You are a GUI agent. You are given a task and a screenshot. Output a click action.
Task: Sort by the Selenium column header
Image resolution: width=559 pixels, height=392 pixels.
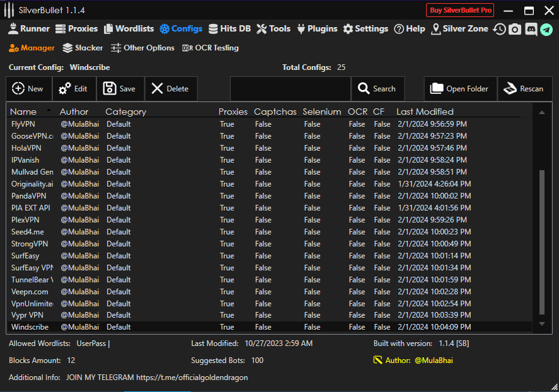point(321,112)
